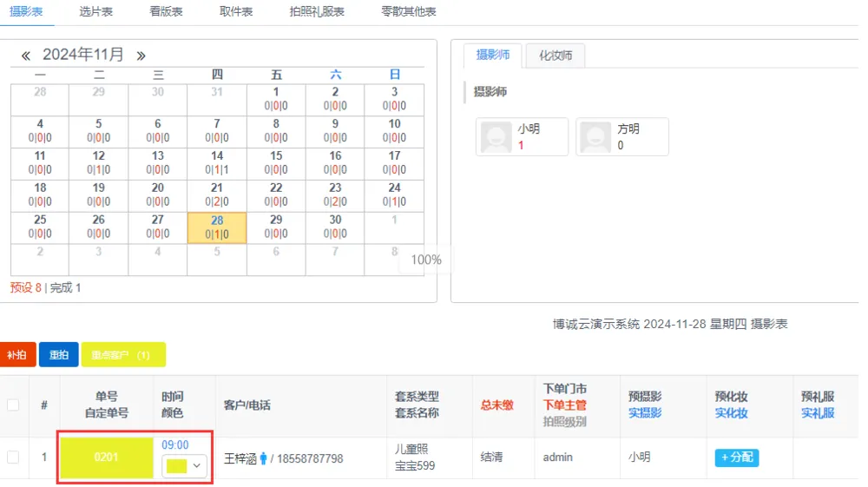Open the 看版表 tab
Image resolution: width=868 pixels, height=487 pixels.
point(166,12)
